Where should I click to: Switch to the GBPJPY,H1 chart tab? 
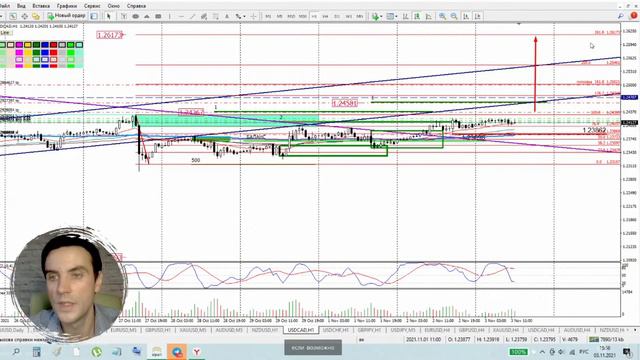pyautogui.click(x=370, y=330)
